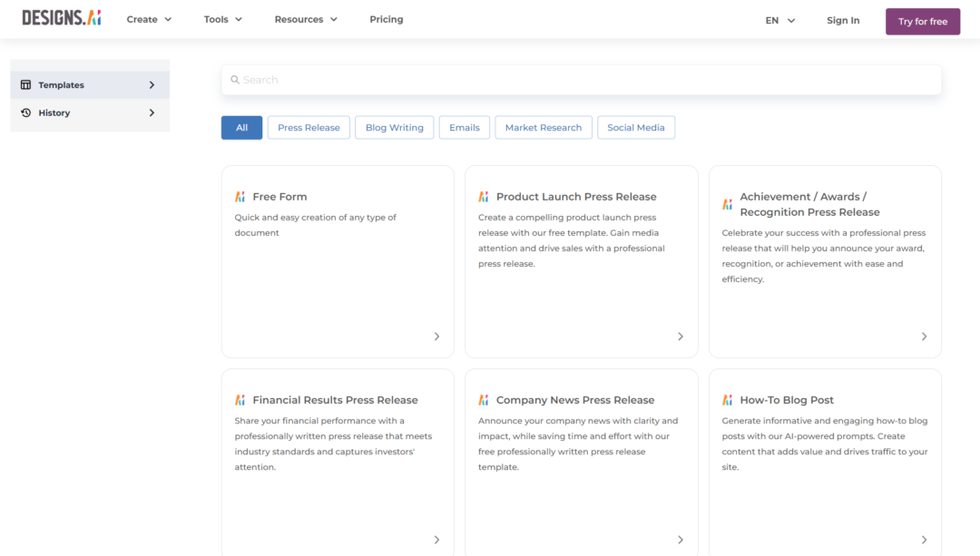Select the All filter chip
The image size is (980, 556).
pyautogui.click(x=240, y=127)
